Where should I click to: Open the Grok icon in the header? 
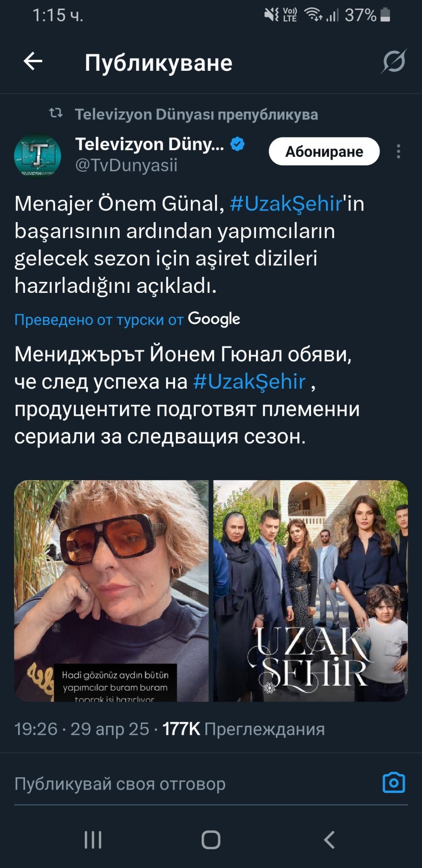tap(394, 61)
